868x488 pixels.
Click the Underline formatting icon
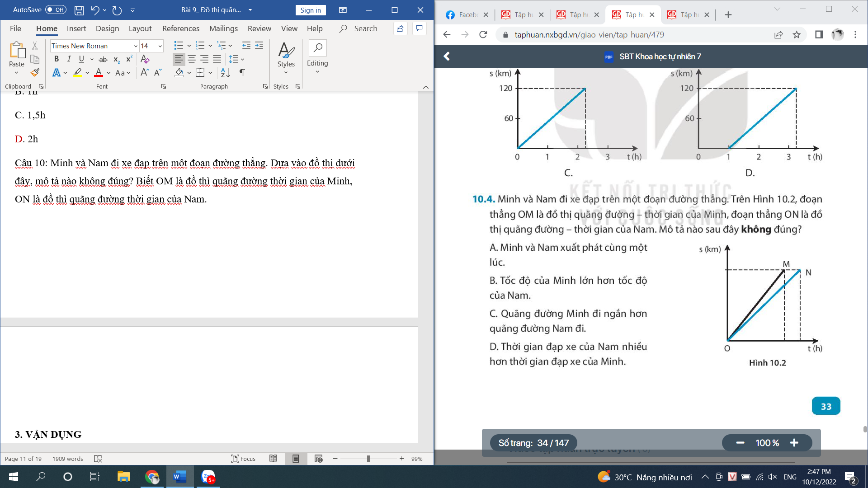click(81, 58)
